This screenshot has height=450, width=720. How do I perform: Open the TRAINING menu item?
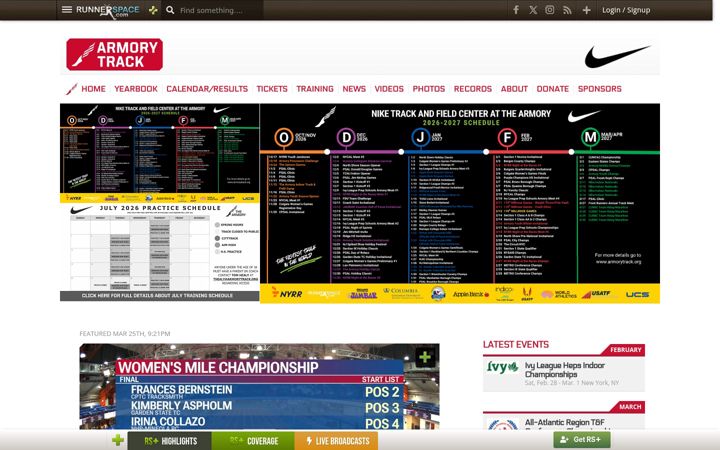[x=315, y=89]
